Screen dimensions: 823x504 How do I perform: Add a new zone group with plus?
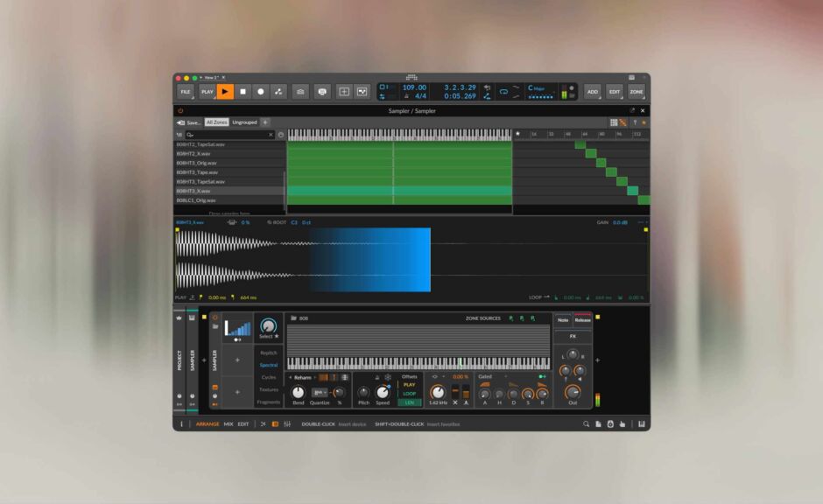pos(265,122)
